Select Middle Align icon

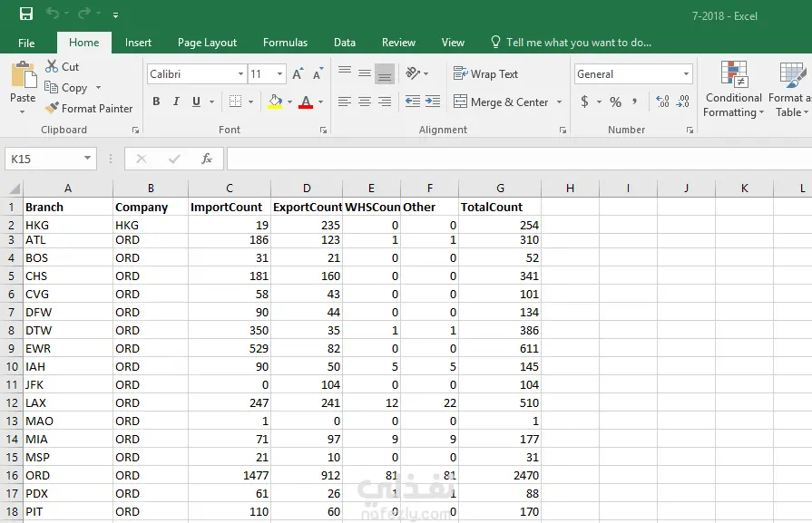365,74
